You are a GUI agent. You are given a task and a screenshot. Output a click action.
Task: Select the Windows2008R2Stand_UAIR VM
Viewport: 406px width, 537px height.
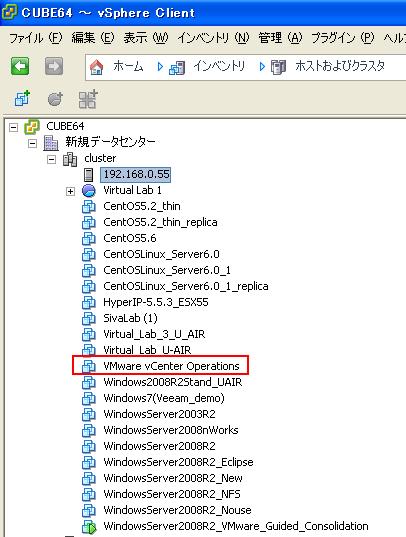click(173, 383)
